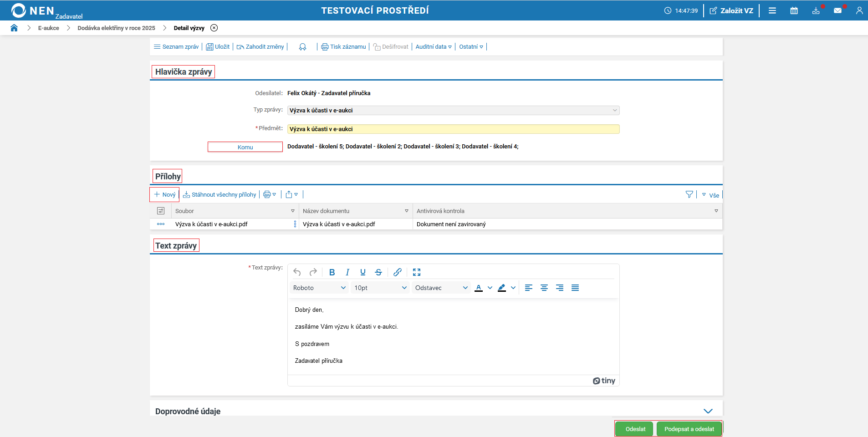This screenshot has width=868, height=437.
Task: Toggle strikethrough formatting in editor
Action: point(378,272)
